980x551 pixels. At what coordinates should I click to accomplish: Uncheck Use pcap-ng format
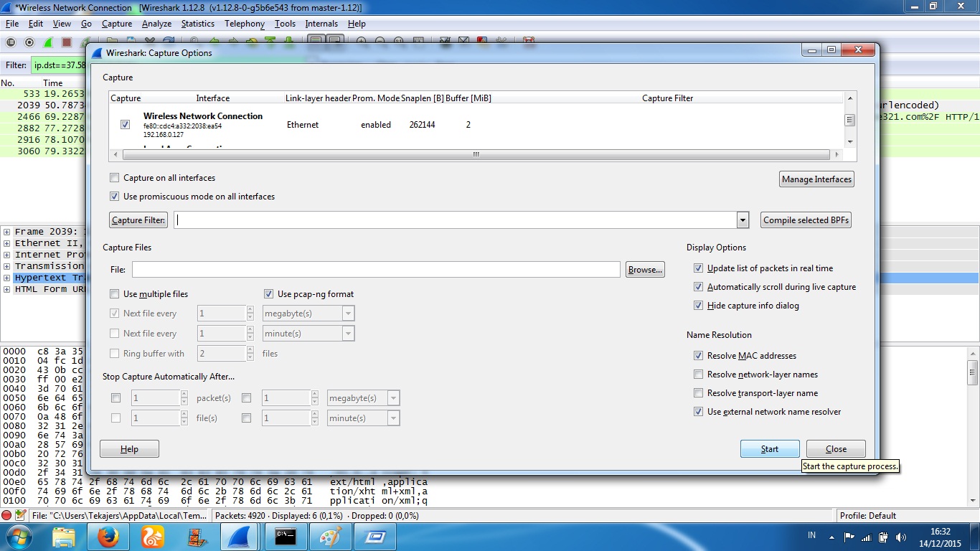coord(268,294)
